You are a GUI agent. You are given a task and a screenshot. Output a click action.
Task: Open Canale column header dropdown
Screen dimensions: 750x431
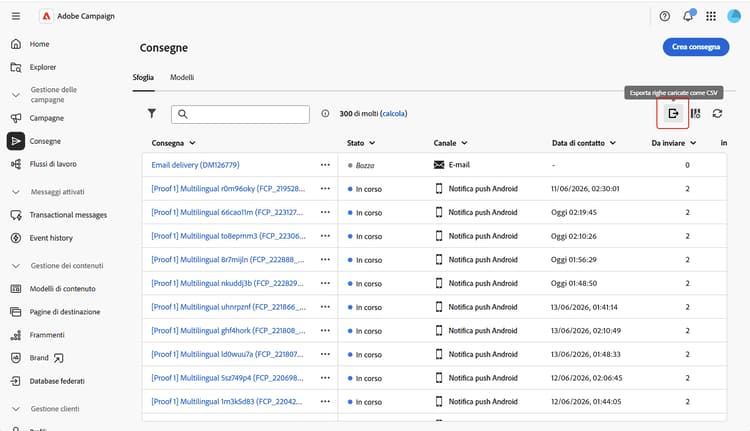click(x=464, y=143)
